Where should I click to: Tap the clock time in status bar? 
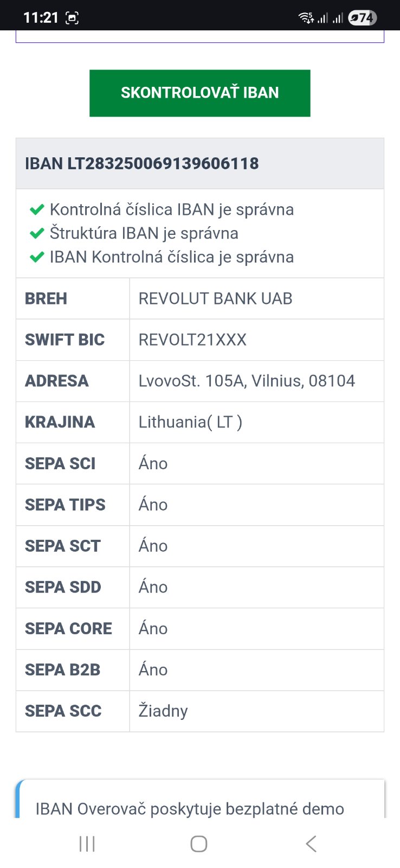point(41,18)
